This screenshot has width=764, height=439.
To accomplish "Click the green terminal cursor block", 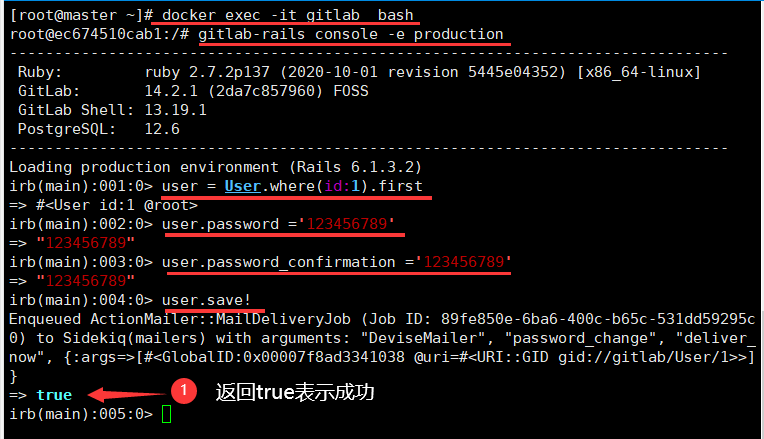I will [167, 414].
